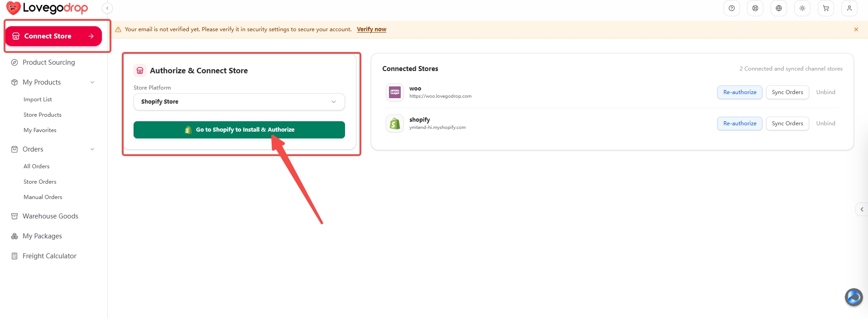Click the support lifebuoy icon
868x318 pixels.
pyautogui.click(x=755, y=8)
